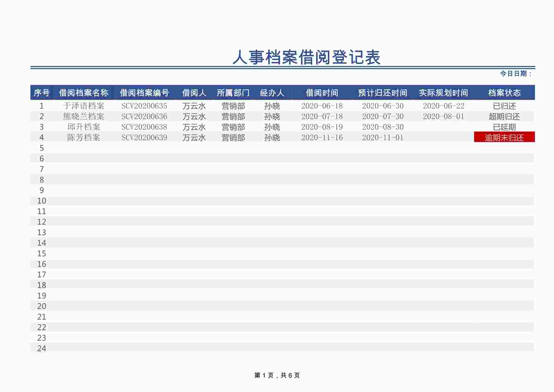
Task: Click the 陈芳档案 cell
Action: [x=84, y=138]
